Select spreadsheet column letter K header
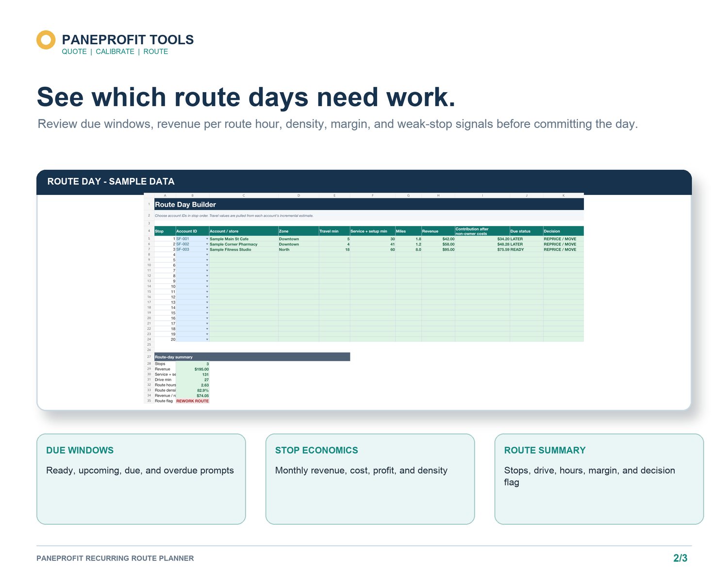Viewport: 728px width, 582px height. pyautogui.click(x=563, y=195)
